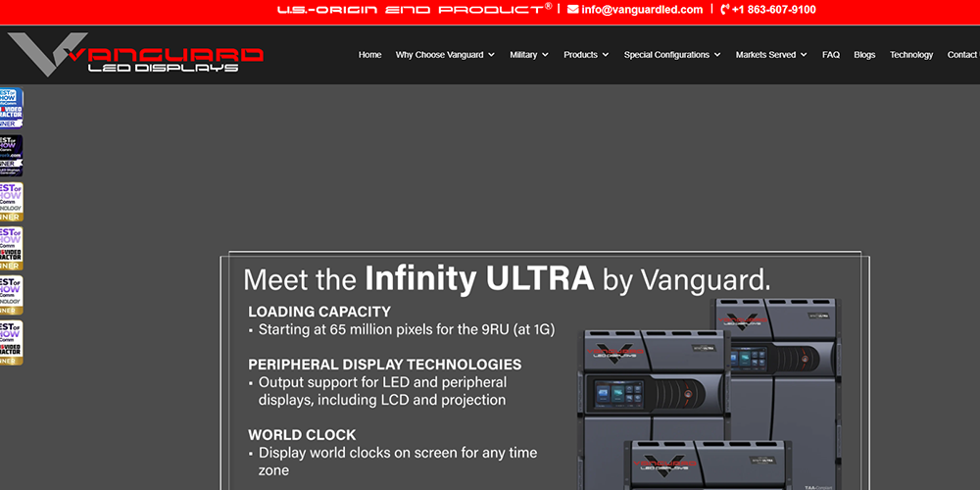Open the Military menu item

(x=523, y=55)
